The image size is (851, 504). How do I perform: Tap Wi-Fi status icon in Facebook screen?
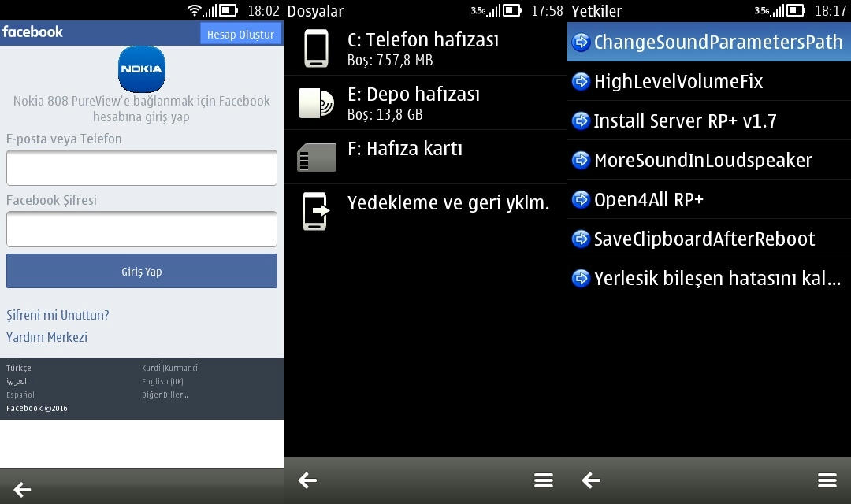[195, 9]
